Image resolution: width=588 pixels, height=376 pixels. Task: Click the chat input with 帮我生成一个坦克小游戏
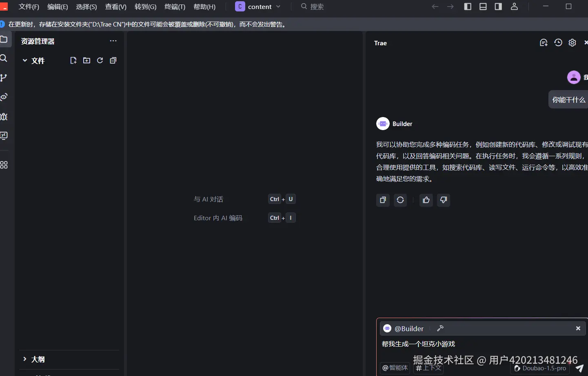[418, 344]
